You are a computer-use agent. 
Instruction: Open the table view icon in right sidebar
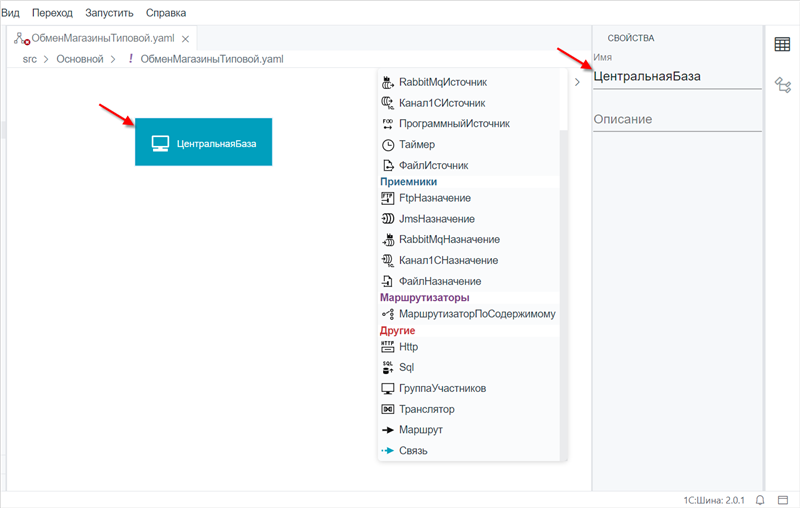click(782, 44)
